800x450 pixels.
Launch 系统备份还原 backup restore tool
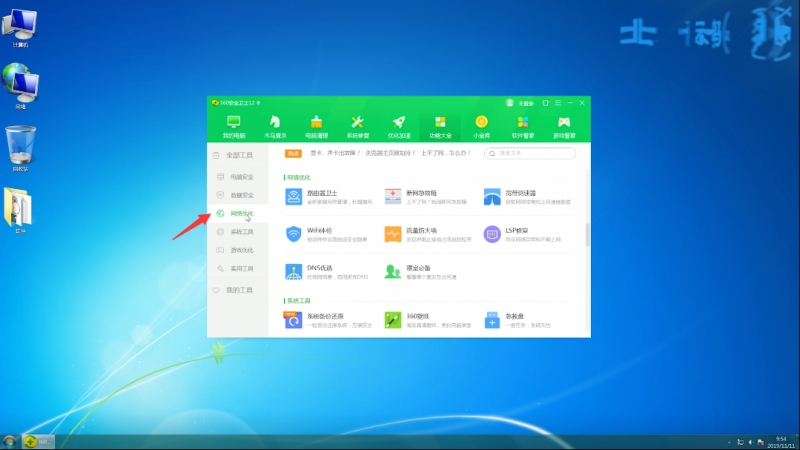pyautogui.click(x=329, y=320)
